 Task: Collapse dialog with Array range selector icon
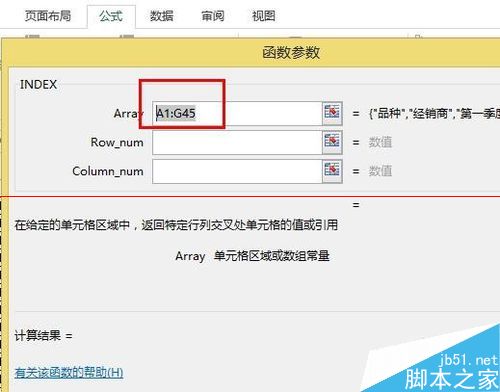tap(332, 113)
